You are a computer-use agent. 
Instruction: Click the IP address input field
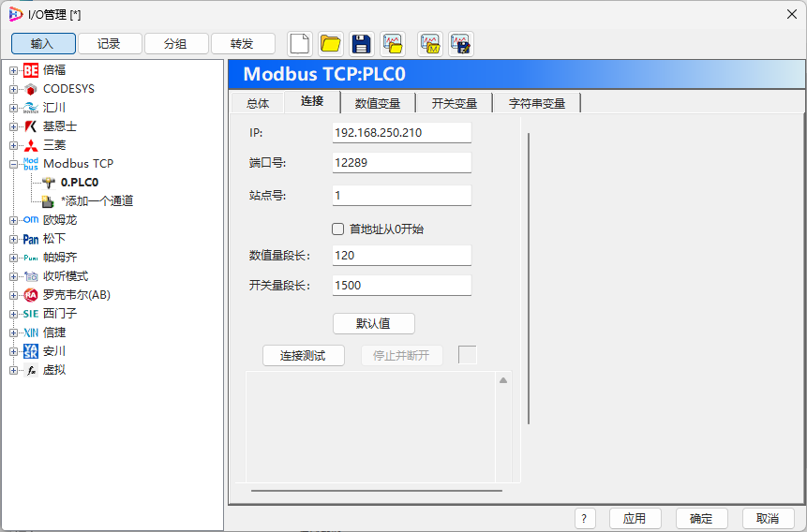(x=401, y=133)
